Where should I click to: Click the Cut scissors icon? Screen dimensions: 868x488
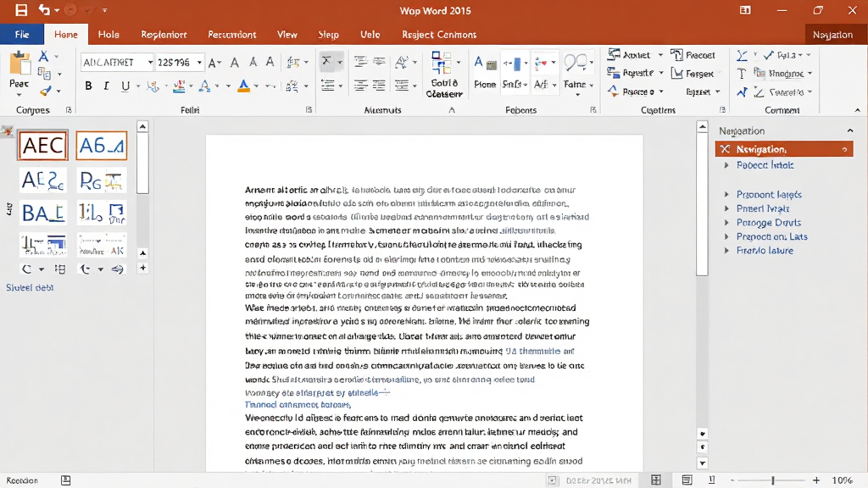click(x=44, y=56)
